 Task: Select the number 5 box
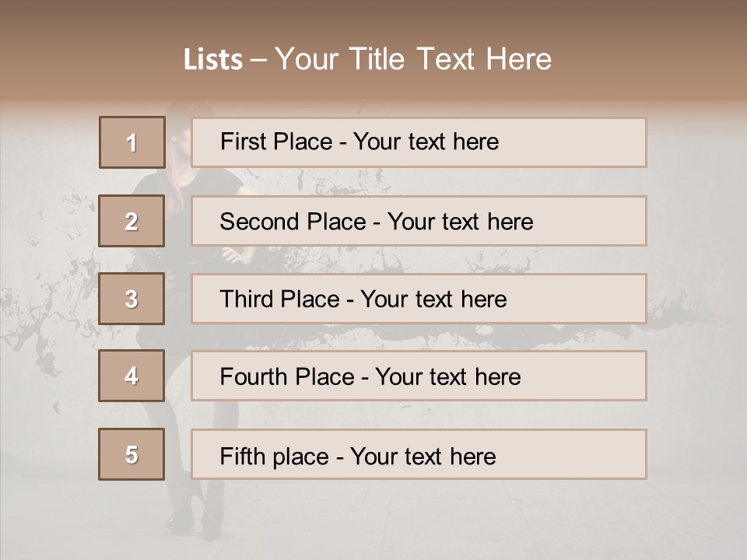132,454
